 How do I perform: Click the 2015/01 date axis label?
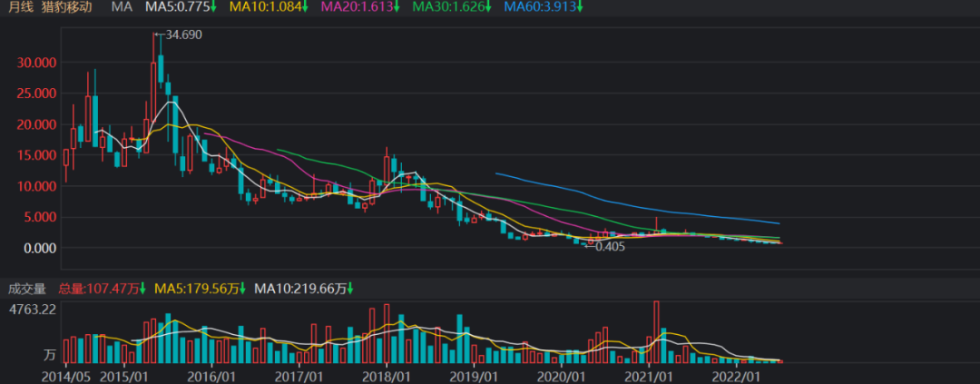tap(123, 378)
